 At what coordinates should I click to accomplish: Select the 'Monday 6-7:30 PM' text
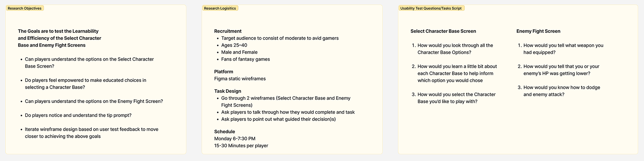(235, 139)
